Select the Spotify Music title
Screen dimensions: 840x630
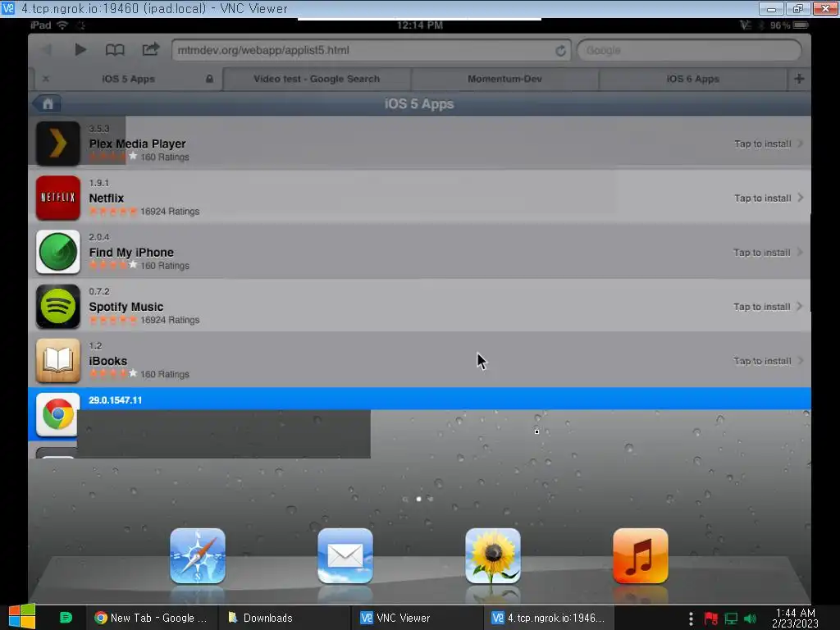[x=126, y=307]
